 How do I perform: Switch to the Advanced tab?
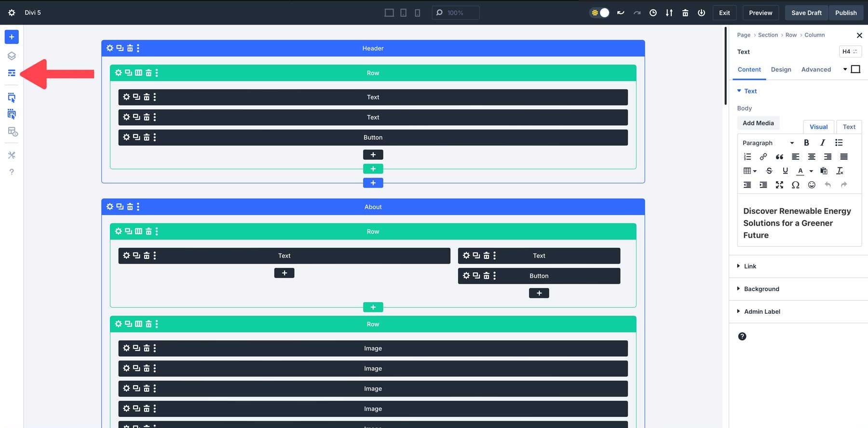pos(816,69)
